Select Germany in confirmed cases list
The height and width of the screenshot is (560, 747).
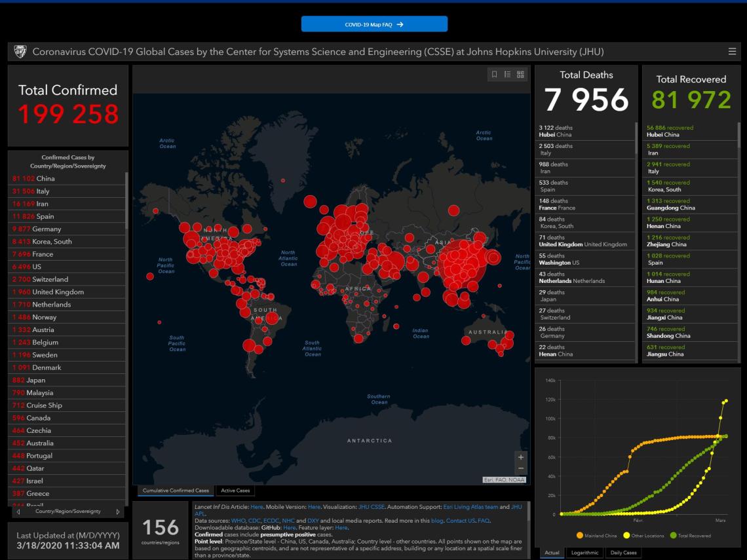(67, 229)
